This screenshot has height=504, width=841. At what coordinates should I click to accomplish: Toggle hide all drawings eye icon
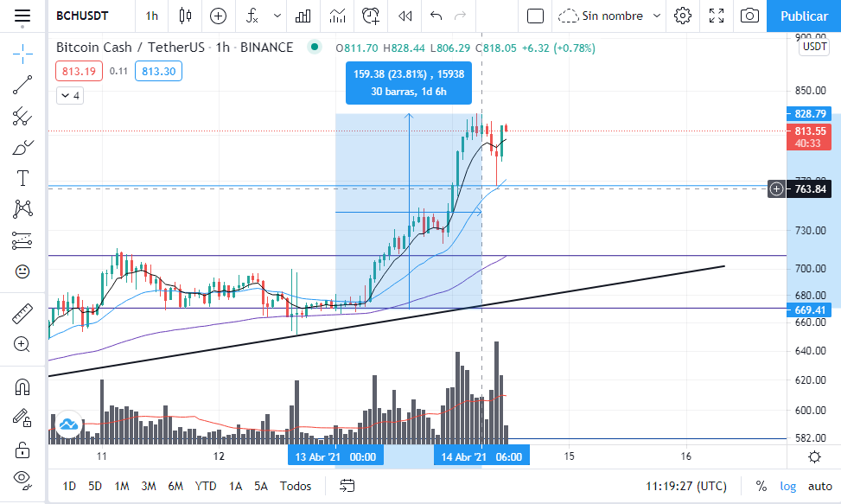[22, 479]
